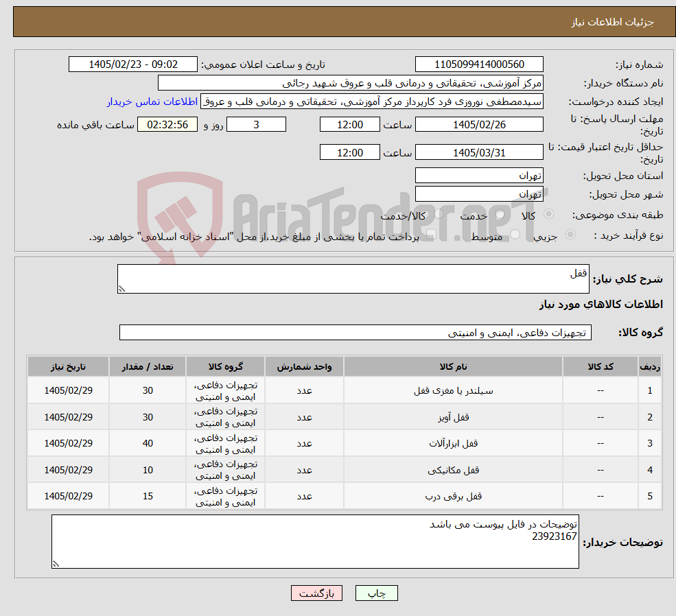The width and height of the screenshot is (676, 616).
Task: Click the unit عدد in the قفل آویز row
Action: (x=304, y=418)
